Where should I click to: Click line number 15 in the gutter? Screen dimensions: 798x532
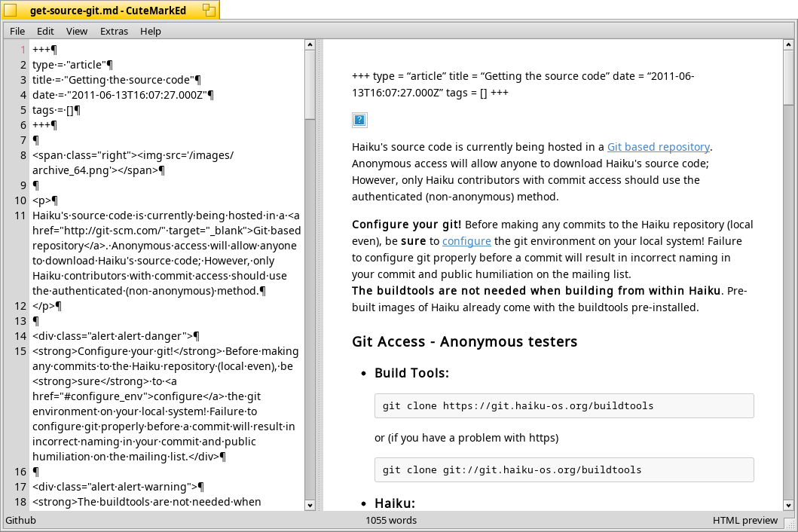point(20,351)
